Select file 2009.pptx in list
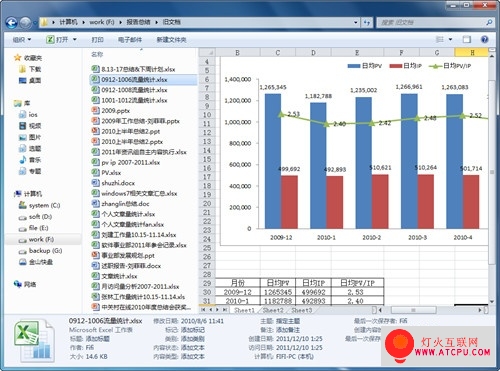 tap(115, 110)
